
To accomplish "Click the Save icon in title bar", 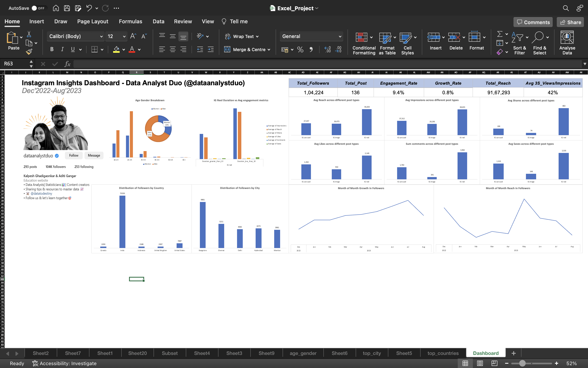I will click(67, 8).
